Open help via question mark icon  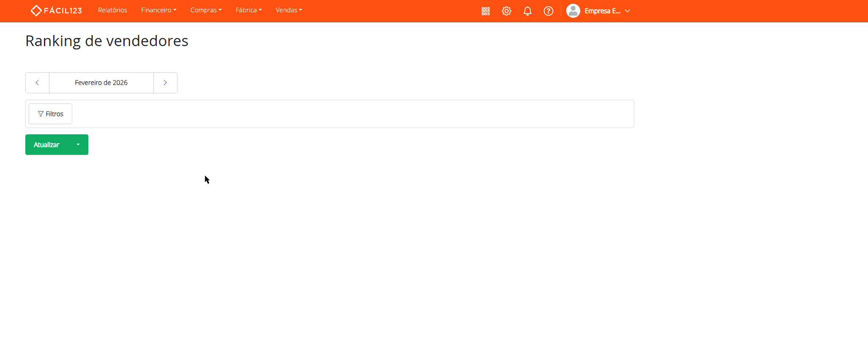(548, 11)
